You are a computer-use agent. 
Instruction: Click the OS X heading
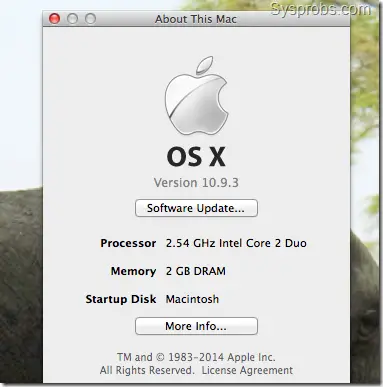tap(196, 157)
